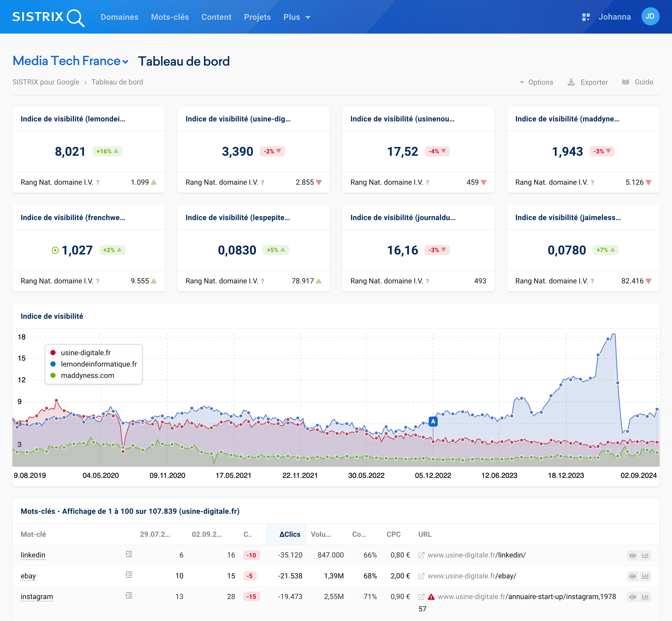Sort by URL column header
The height and width of the screenshot is (621, 672).
click(425, 534)
